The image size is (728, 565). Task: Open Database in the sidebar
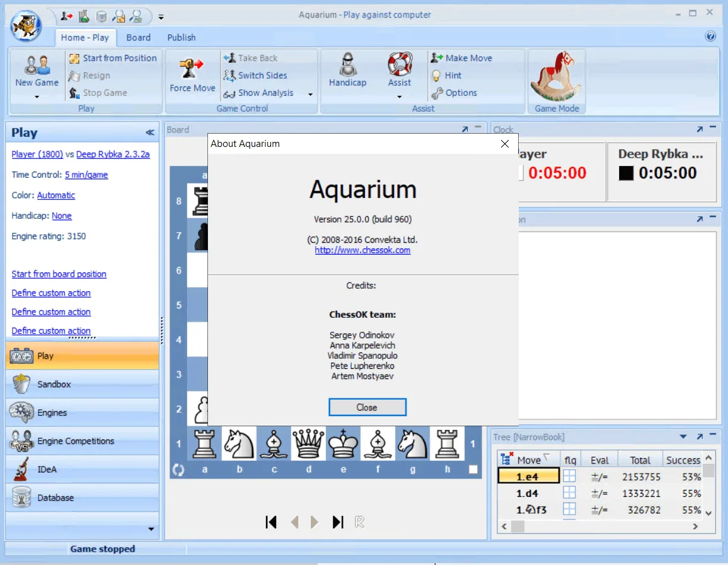[x=82, y=498]
